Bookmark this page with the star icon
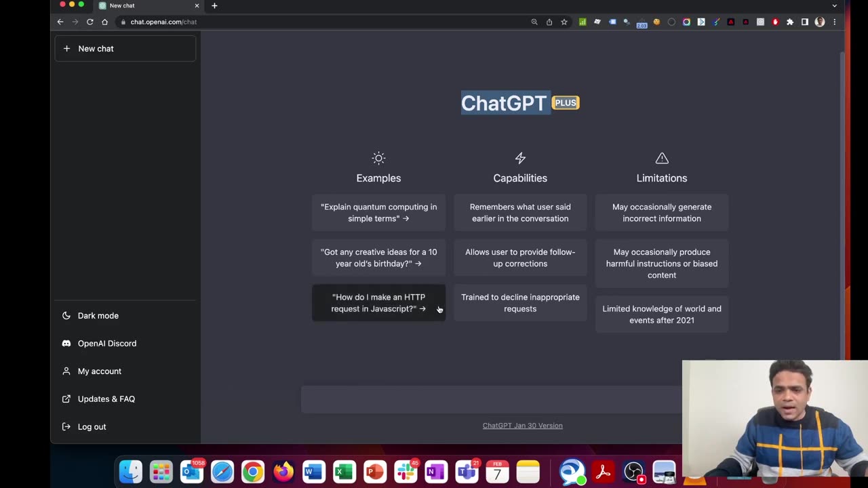This screenshot has height=488, width=868. pyautogui.click(x=564, y=22)
